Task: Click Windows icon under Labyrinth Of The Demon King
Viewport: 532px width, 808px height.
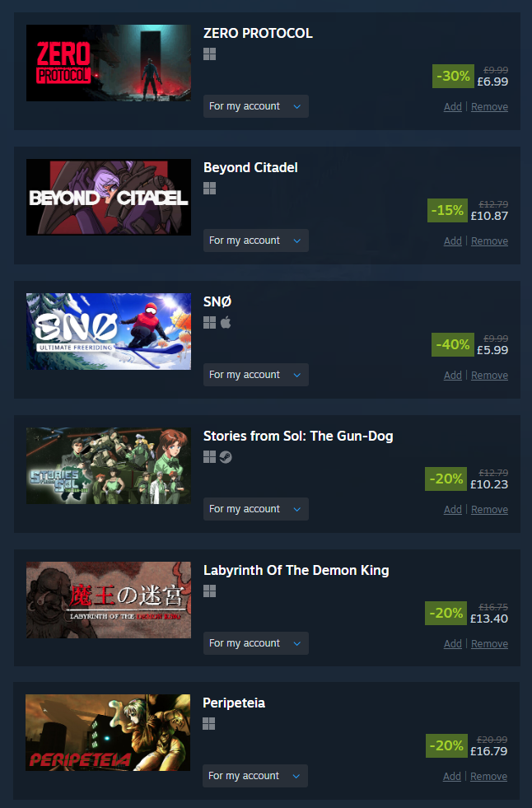Action: [x=210, y=591]
